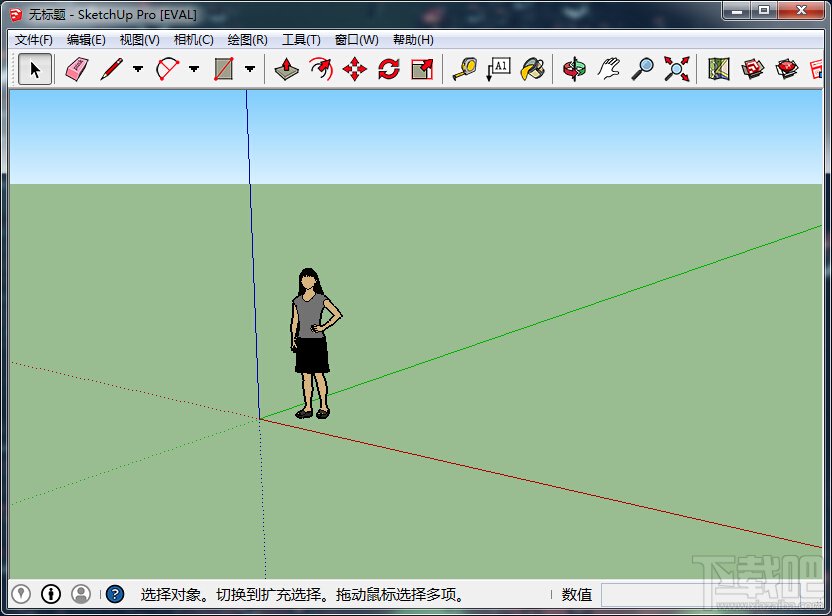
Task: Activate the Push/Pull tool
Action: pos(287,69)
